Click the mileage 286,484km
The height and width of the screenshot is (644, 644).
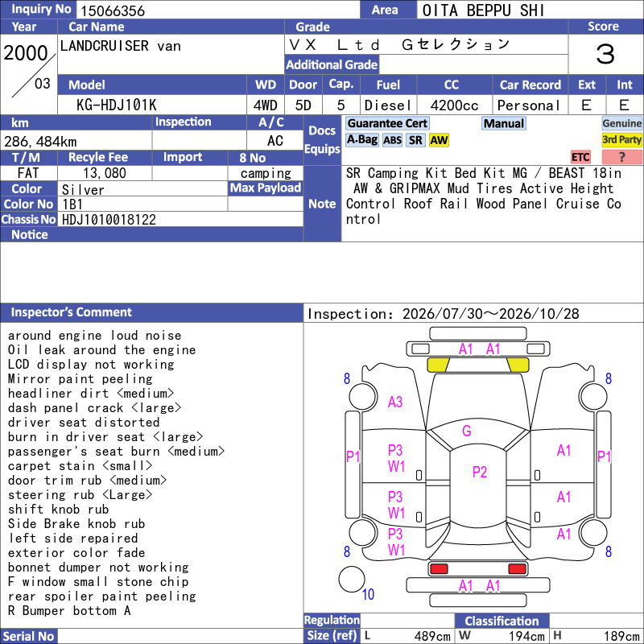[40, 142]
